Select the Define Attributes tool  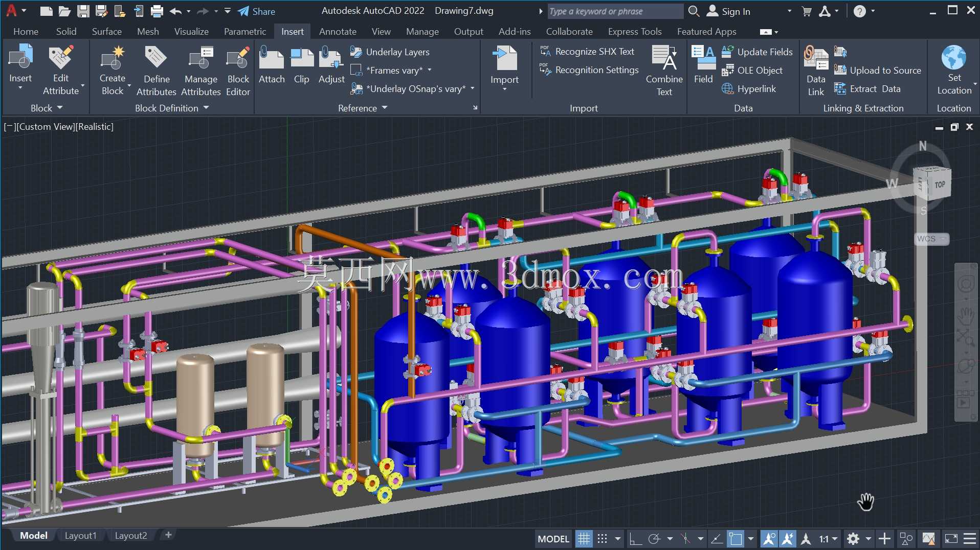pyautogui.click(x=157, y=70)
